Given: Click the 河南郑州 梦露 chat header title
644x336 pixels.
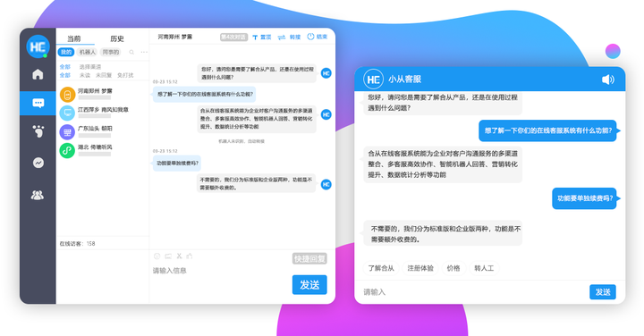Looking at the screenshot, I should click(x=175, y=37).
